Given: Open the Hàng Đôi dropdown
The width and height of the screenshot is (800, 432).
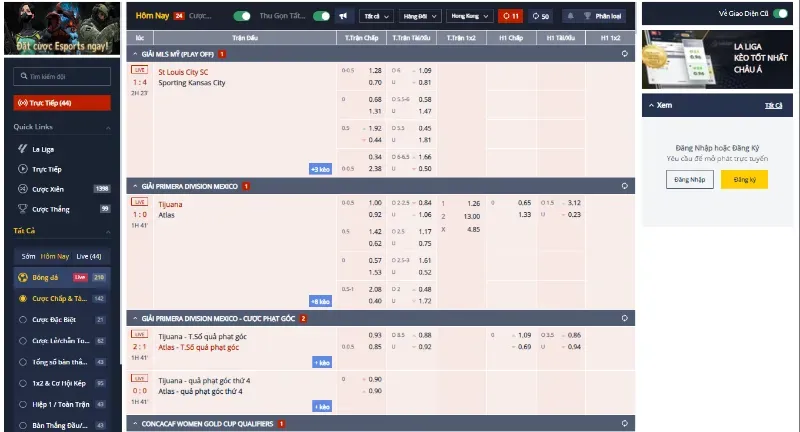Looking at the screenshot, I should [420, 16].
